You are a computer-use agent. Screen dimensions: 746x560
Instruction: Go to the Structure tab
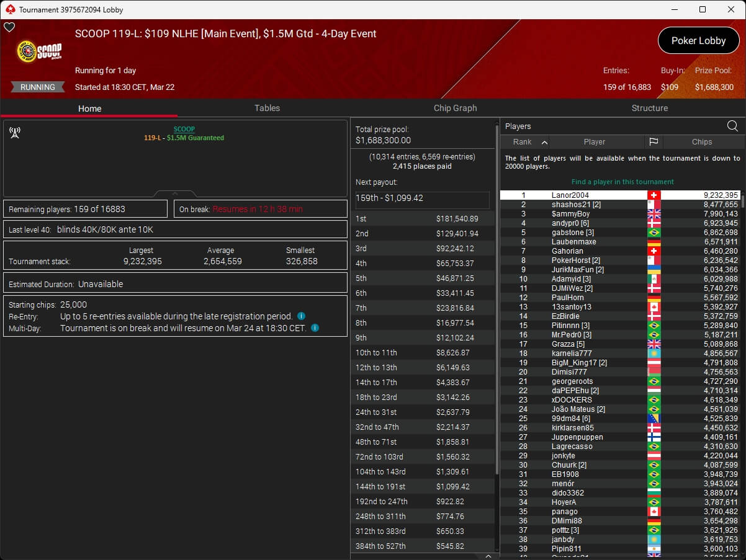coord(649,108)
